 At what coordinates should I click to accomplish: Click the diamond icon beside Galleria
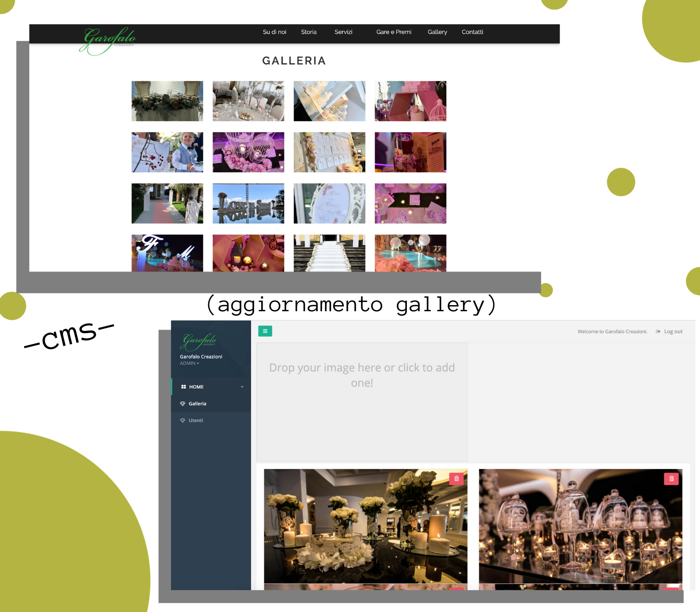[183, 403]
